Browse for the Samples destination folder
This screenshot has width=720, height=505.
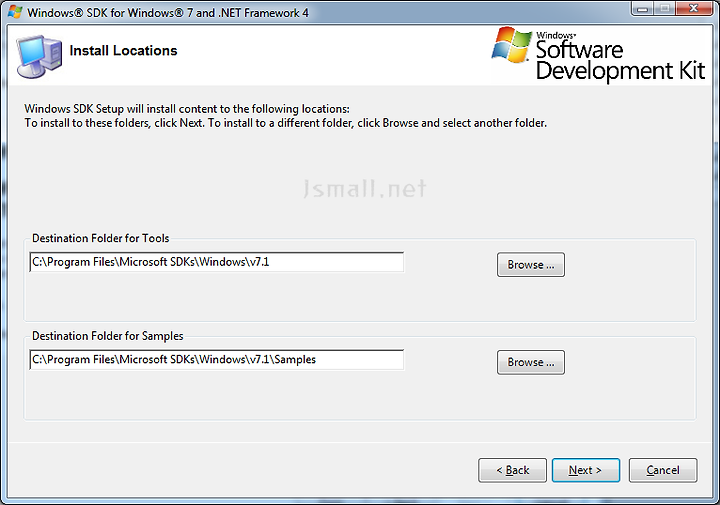click(531, 362)
